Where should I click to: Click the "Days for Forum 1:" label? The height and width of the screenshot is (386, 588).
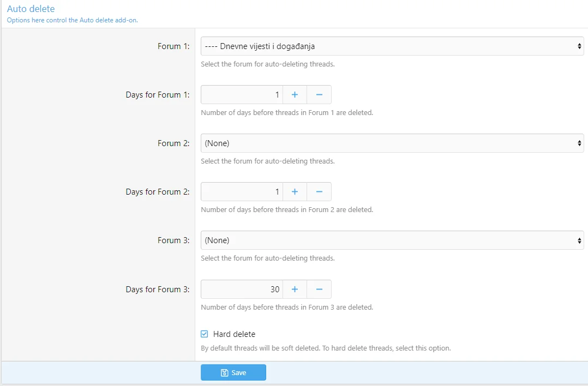click(158, 95)
